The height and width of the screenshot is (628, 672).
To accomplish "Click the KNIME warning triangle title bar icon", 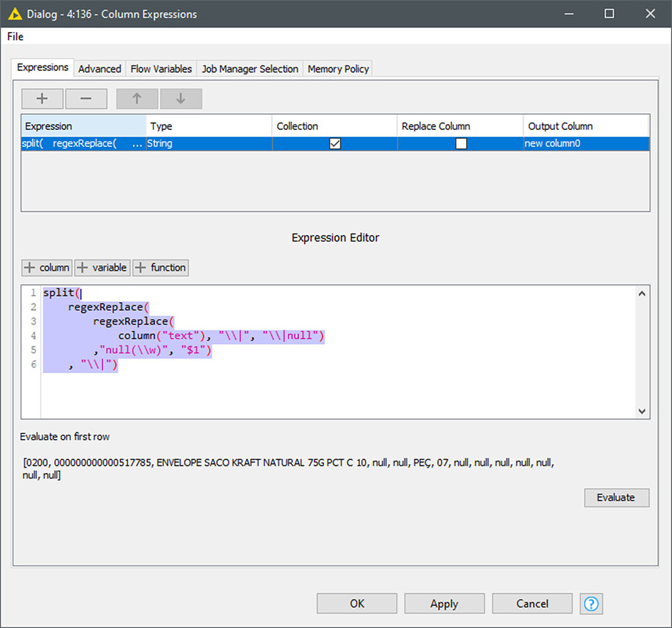I will coord(14,13).
